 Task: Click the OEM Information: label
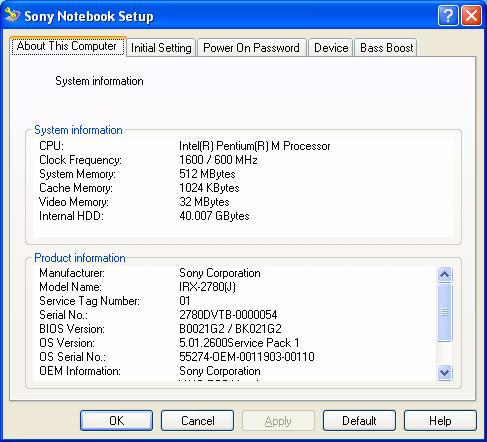(x=80, y=371)
